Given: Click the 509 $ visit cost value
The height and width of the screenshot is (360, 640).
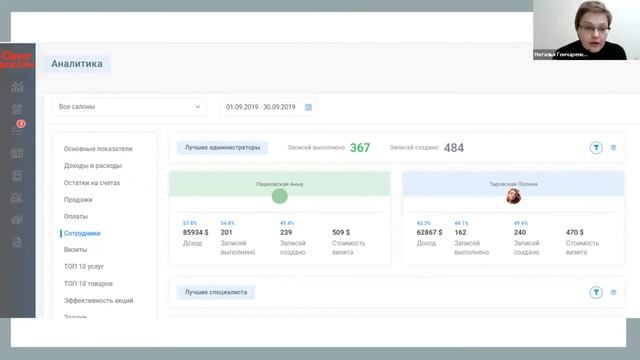Looking at the screenshot, I should [341, 232].
